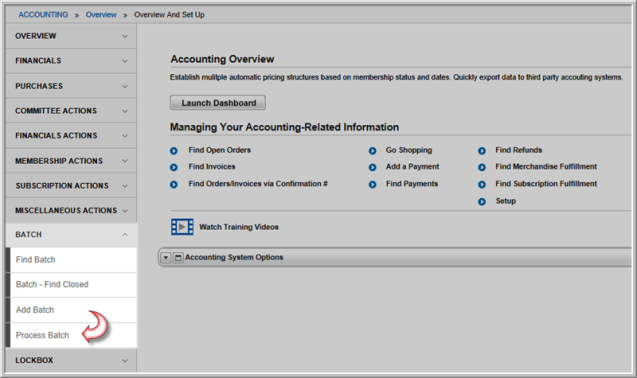Open Find Orders/Invoices via Confirmation # link

point(258,184)
